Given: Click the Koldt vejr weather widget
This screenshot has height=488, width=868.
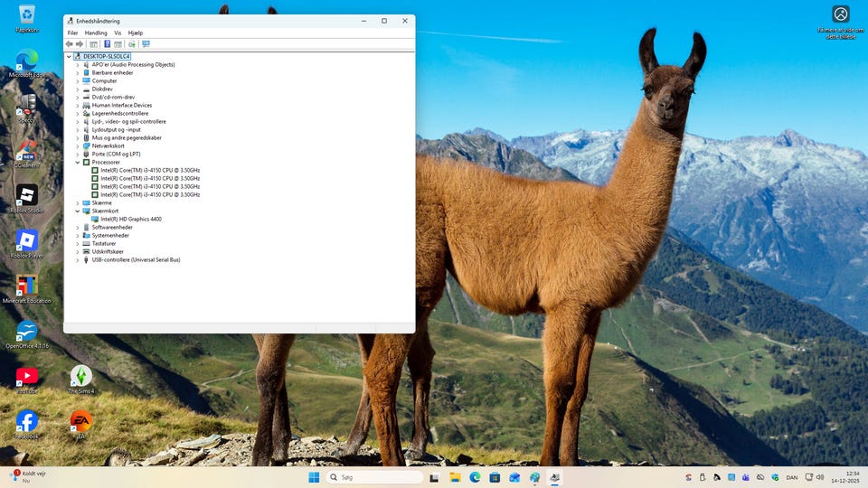Looking at the screenshot, I should point(29,476).
